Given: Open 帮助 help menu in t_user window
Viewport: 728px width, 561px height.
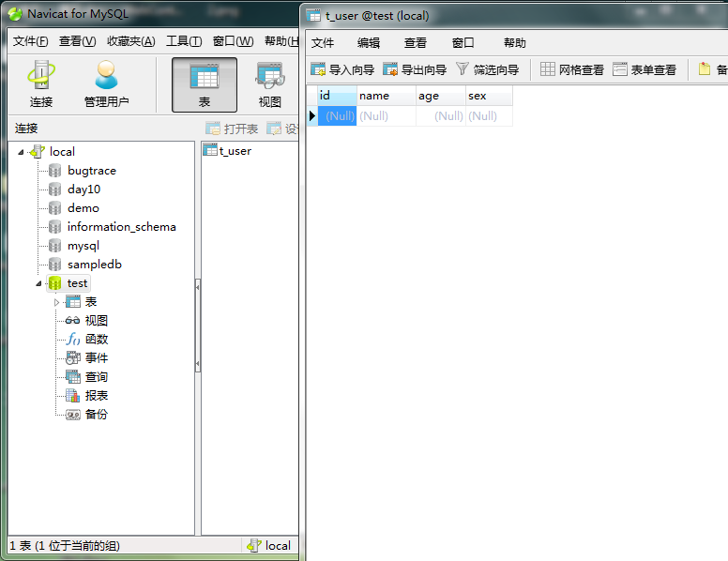Looking at the screenshot, I should coord(515,43).
